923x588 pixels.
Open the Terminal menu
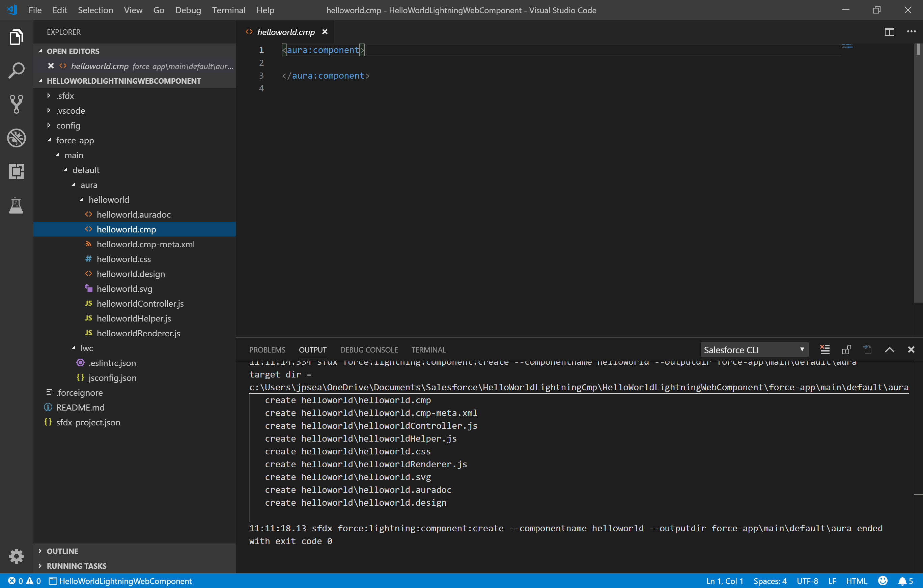228,10
